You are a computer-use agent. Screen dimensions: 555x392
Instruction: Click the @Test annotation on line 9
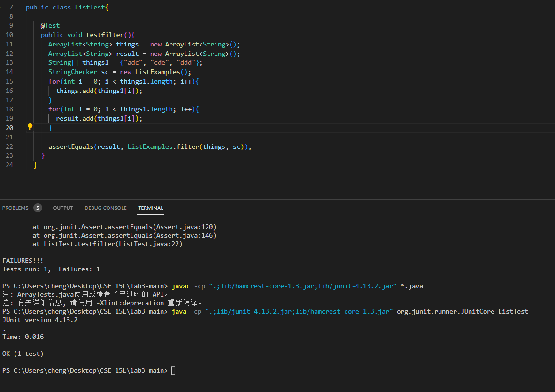(50, 25)
